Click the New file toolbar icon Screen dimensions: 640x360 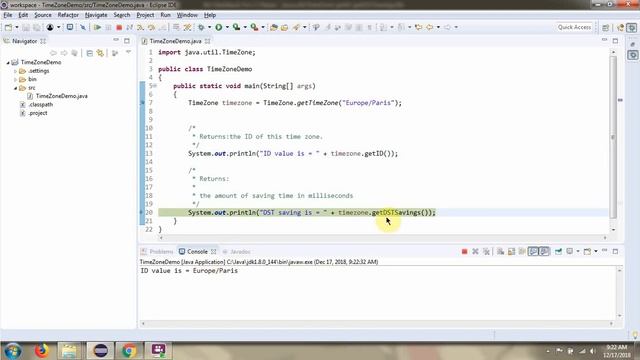click(8, 27)
